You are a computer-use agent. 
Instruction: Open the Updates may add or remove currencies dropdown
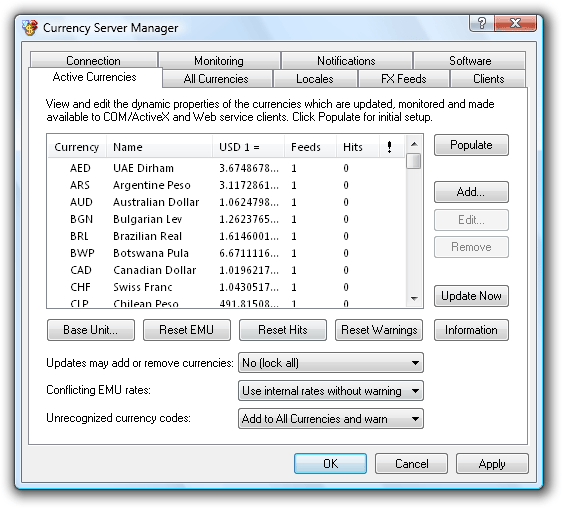pos(330,363)
